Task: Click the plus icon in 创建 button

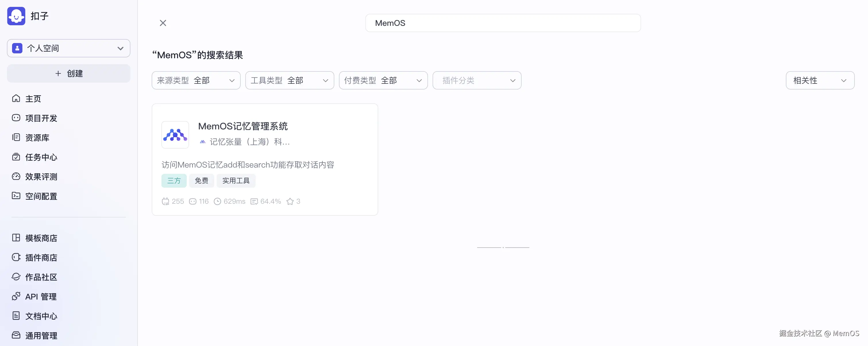Action: 58,73
